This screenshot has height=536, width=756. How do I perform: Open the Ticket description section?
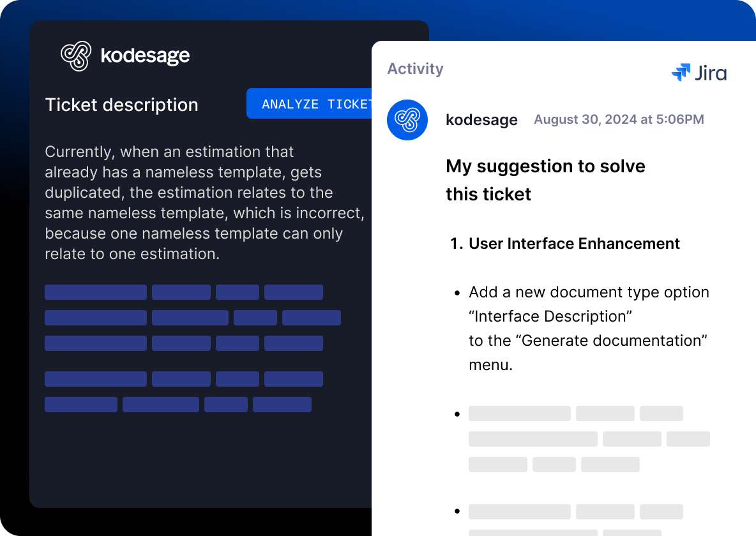[121, 105]
